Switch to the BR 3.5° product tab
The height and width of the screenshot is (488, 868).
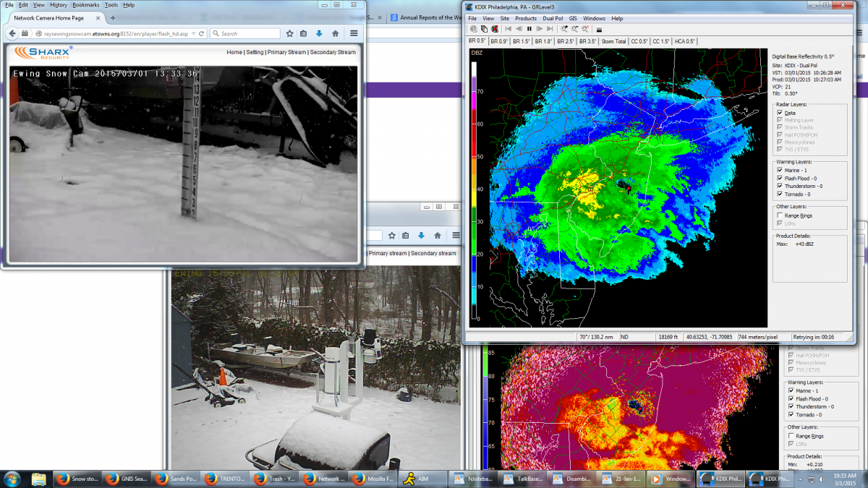coord(587,41)
